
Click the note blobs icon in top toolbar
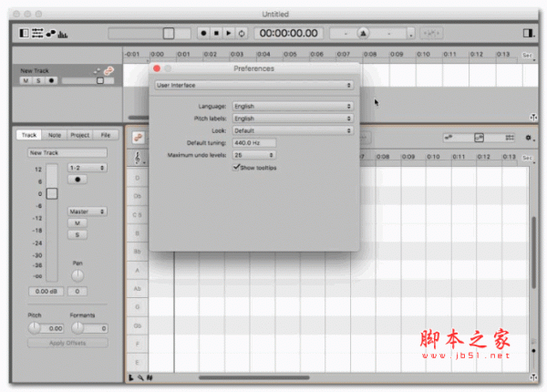(x=51, y=34)
